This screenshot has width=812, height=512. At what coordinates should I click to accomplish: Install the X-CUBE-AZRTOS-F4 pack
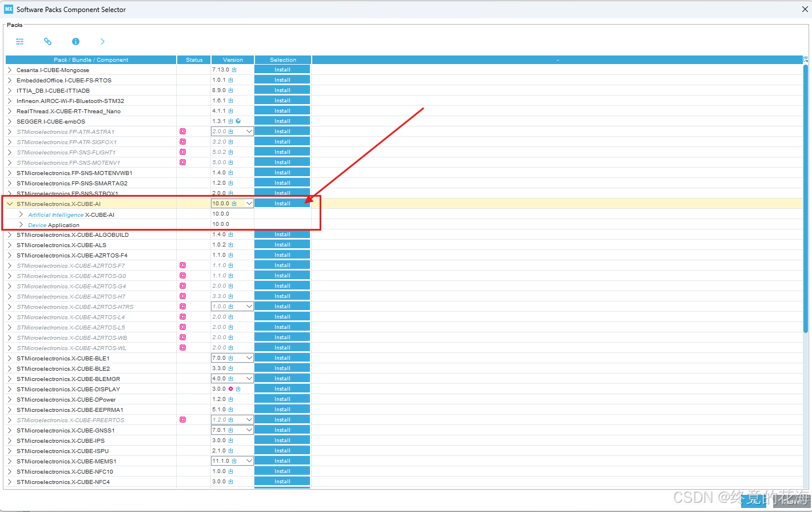click(282, 255)
